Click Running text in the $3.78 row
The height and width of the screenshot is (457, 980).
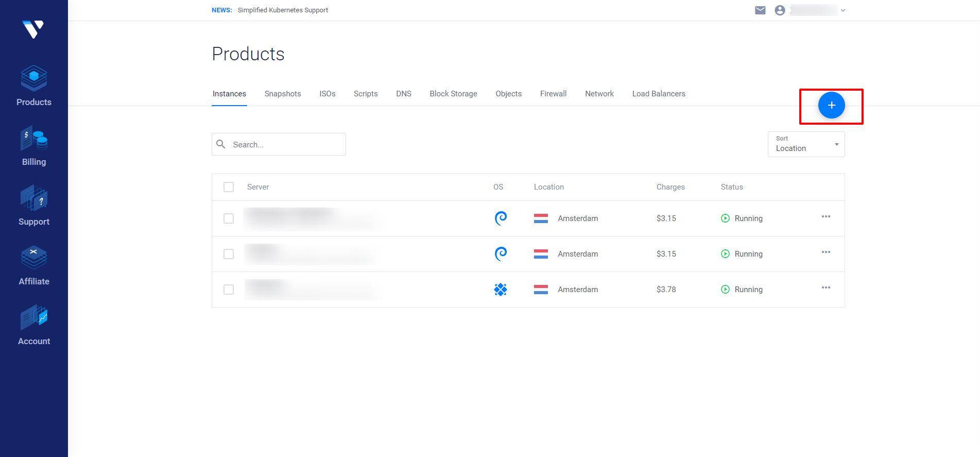(749, 290)
